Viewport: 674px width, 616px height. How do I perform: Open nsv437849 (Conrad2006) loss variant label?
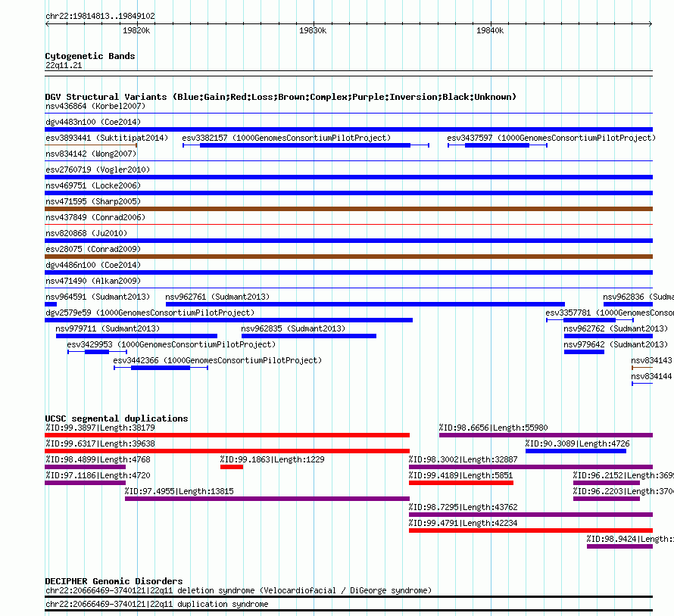point(95,217)
